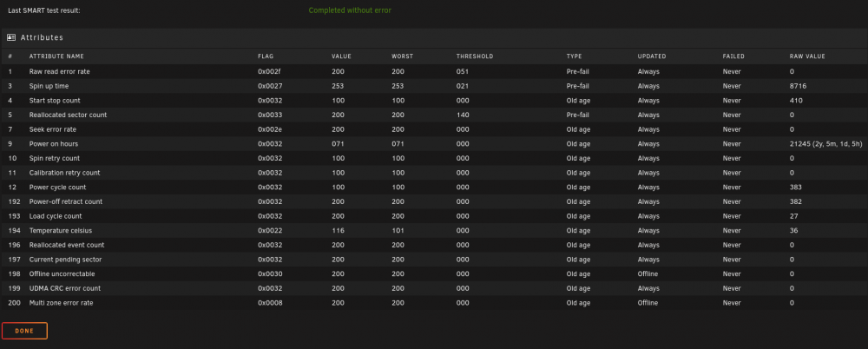868x349 pixels.
Task: Click the Attributes section icon
Action: pyautogui.click(x=11, y=37)
